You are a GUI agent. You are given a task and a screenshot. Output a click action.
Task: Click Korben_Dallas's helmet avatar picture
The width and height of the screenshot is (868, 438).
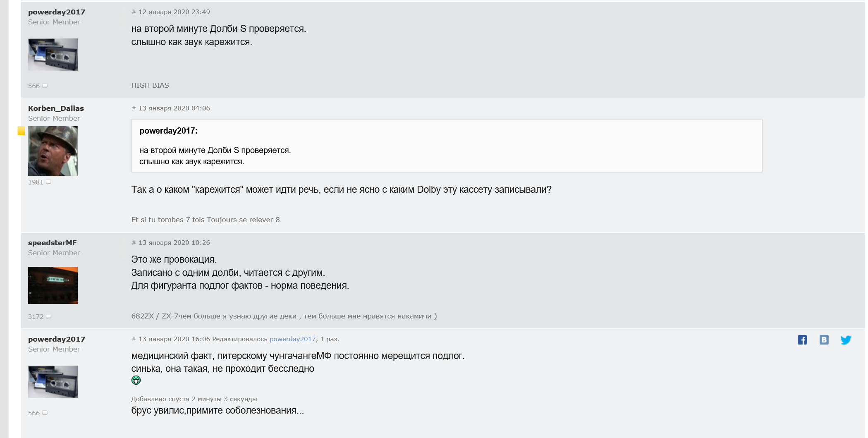click(x=53, y=151)
